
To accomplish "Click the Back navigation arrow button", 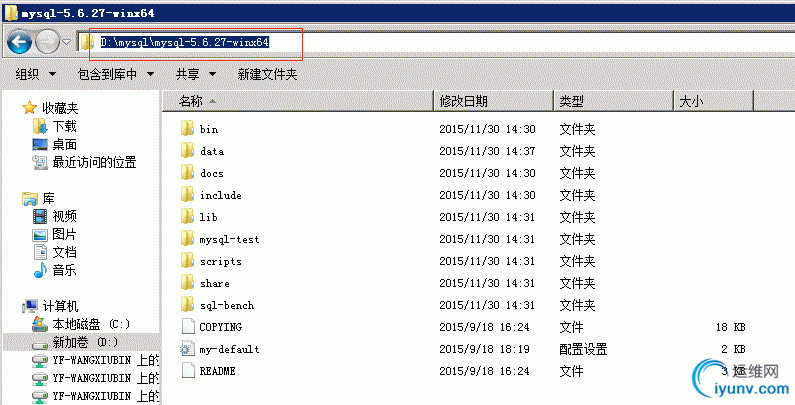I will click(19, 42).
